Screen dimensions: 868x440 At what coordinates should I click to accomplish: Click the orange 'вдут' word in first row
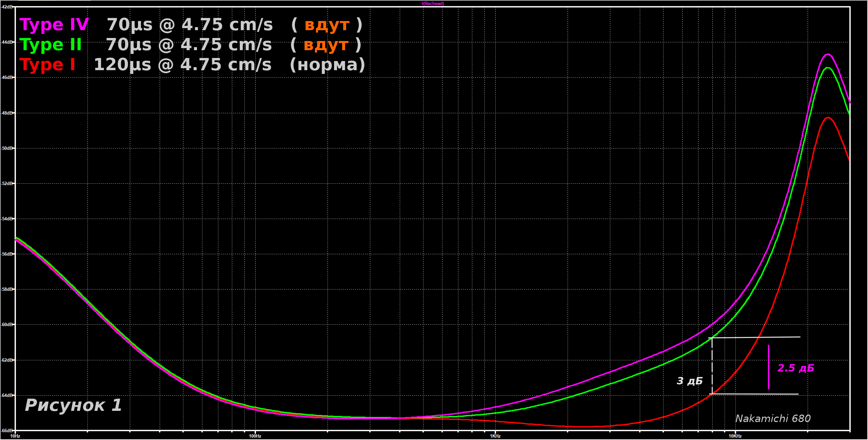pos(327,25)
